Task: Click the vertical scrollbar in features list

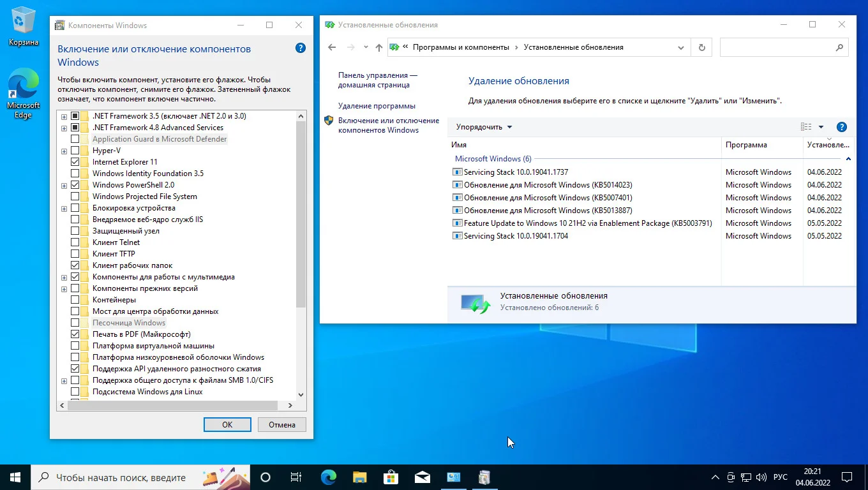Action: click(x=301, y=214)
